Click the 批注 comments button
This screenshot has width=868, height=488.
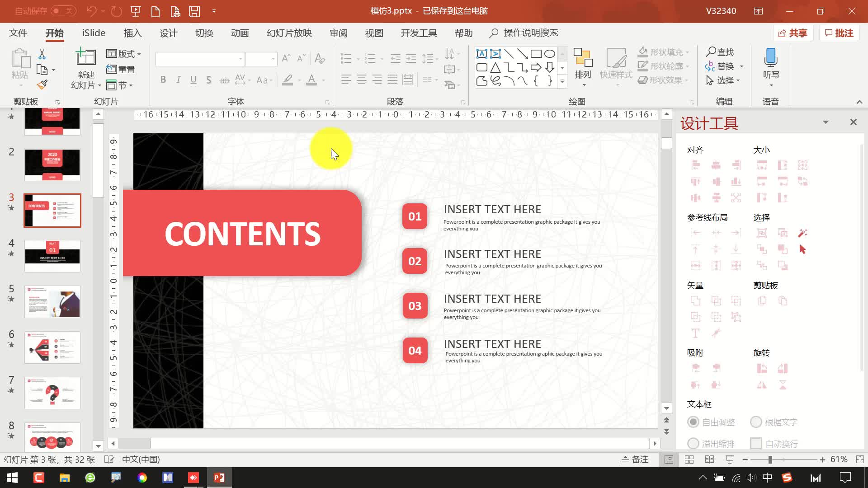[840, 33]
